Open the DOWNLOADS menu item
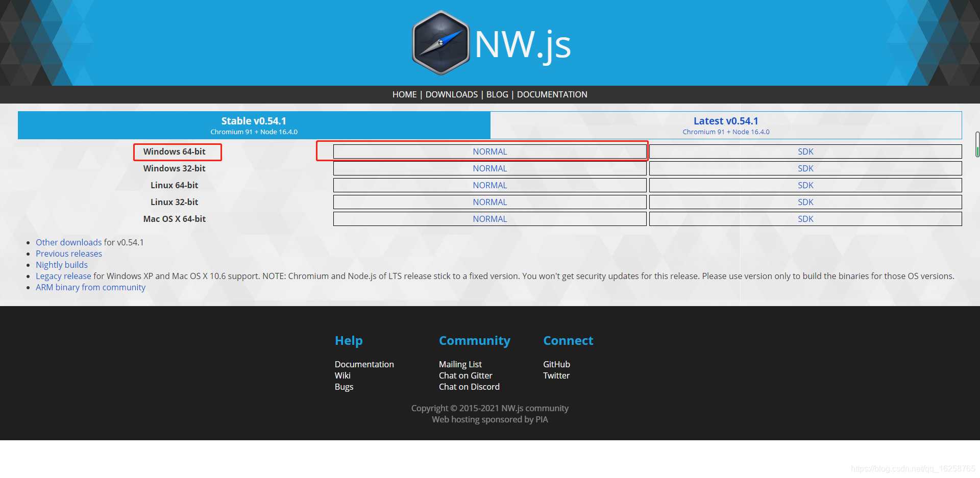Viewport: 980px width, 478px height. coord(451,94)
